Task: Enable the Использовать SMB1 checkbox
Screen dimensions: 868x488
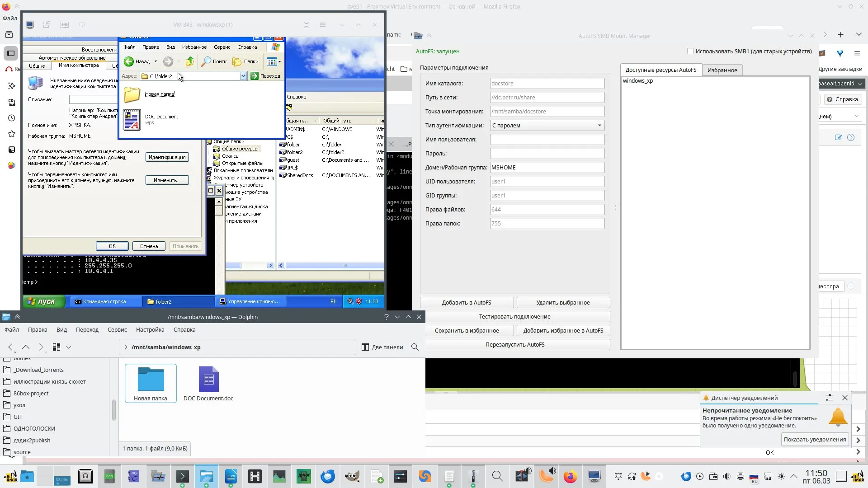Action: point(690,51)
